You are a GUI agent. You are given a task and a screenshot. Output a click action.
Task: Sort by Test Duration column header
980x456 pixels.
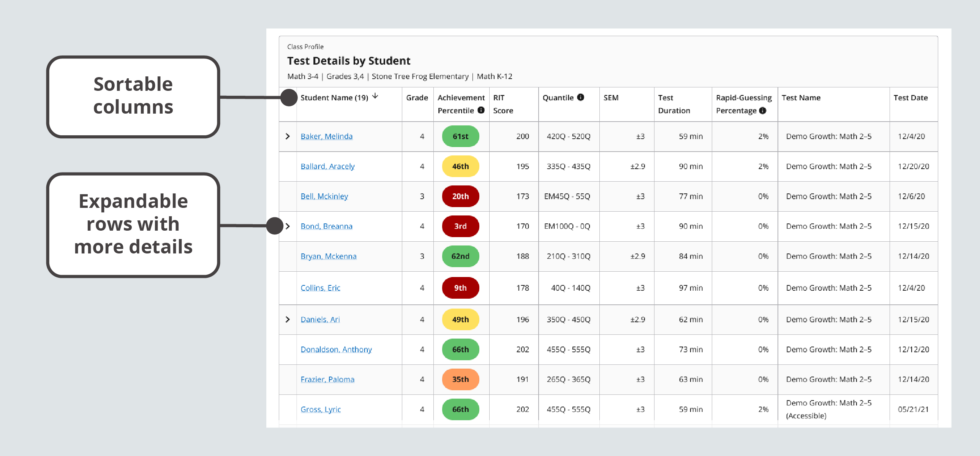[x=673, y=104]
